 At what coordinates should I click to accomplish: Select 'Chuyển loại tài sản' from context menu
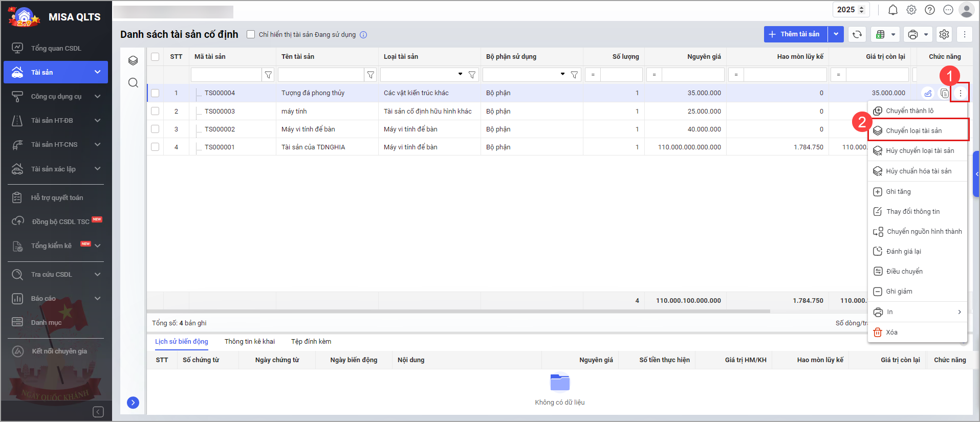point(913,130)
